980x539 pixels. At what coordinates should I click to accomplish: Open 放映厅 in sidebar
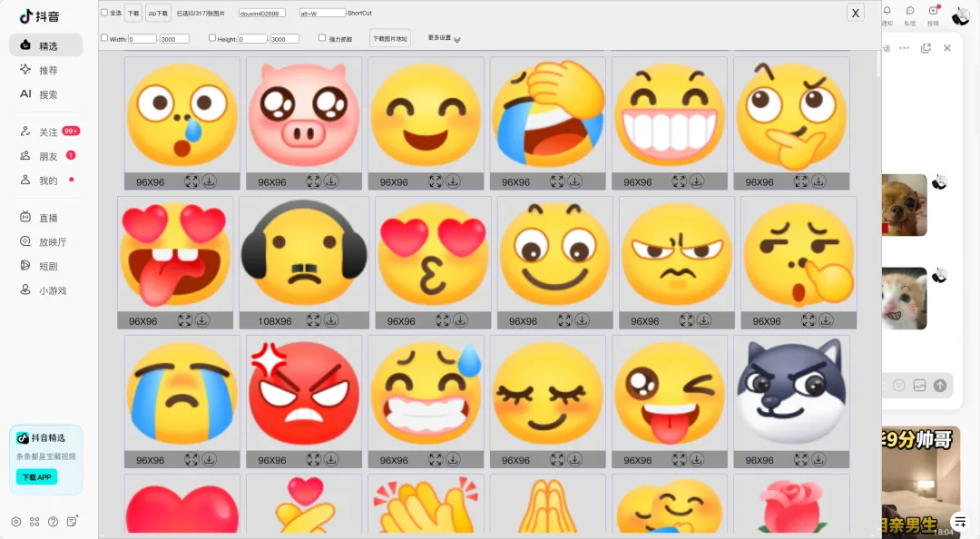[46, 242]
